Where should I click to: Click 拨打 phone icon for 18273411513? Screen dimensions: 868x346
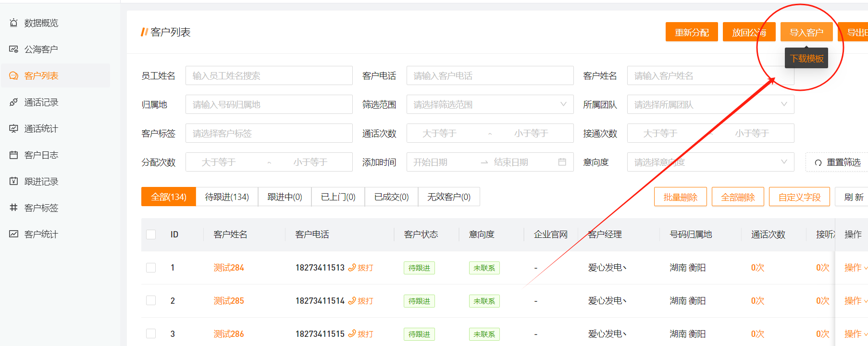coord(352,268)
